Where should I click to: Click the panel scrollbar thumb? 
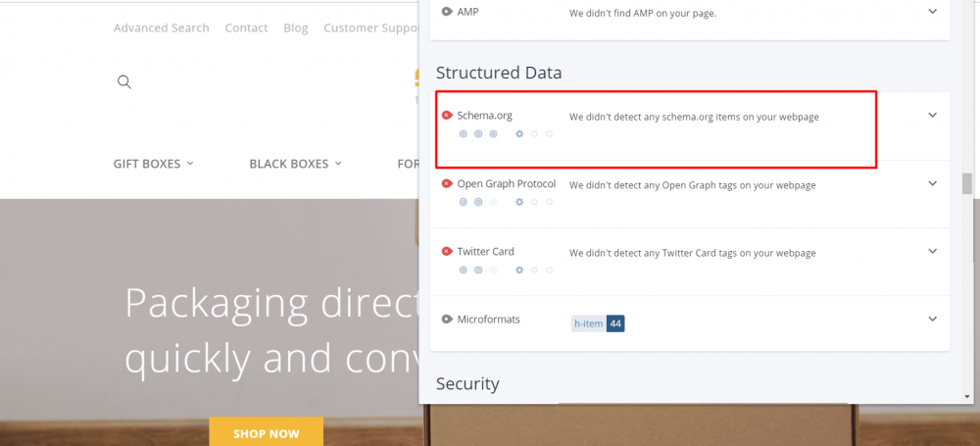[967, 184]
